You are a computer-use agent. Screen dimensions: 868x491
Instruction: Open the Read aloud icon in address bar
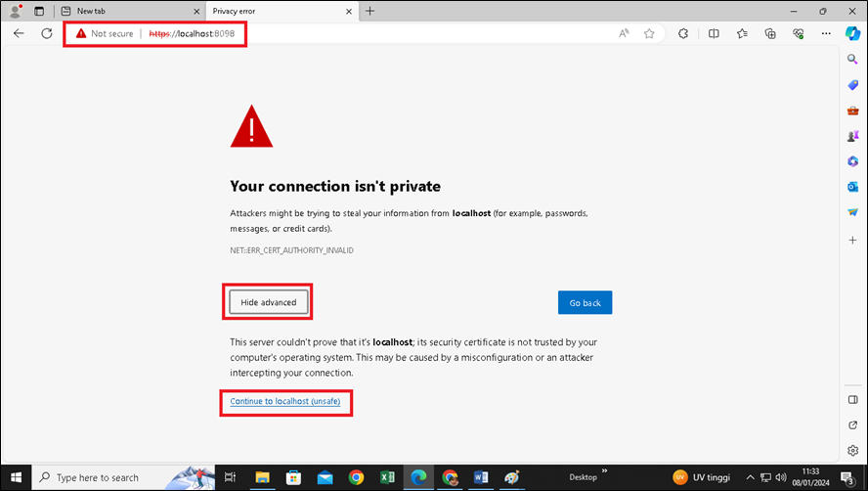(624, 33)
